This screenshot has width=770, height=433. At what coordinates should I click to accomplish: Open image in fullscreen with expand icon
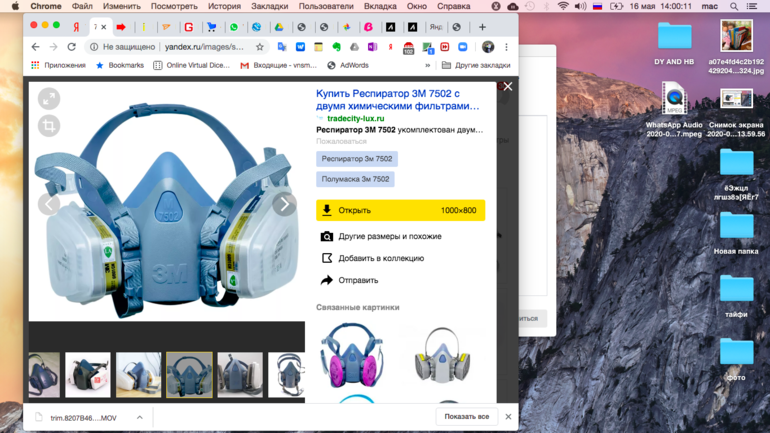click(x=49, y=99)
